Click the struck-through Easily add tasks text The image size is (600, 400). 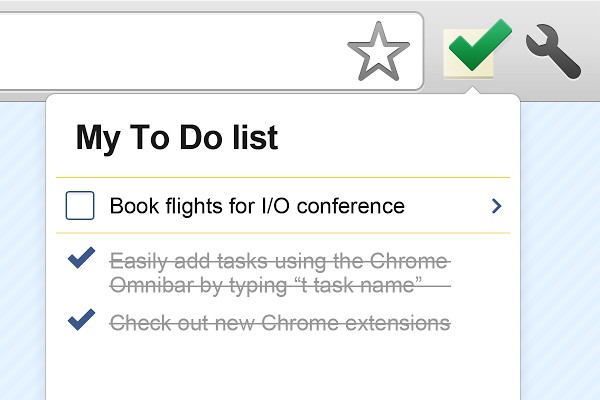coord(278,262)
